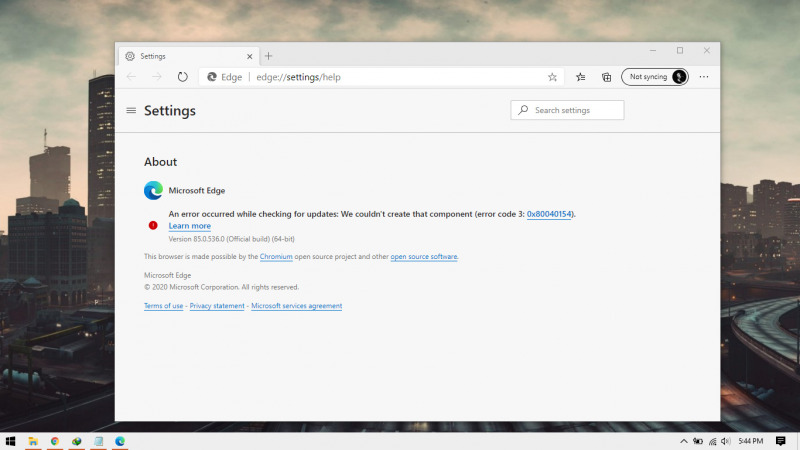Screen dimensions: 800x450
Task: Add this page to favorites star
Action: pos(552,77)
